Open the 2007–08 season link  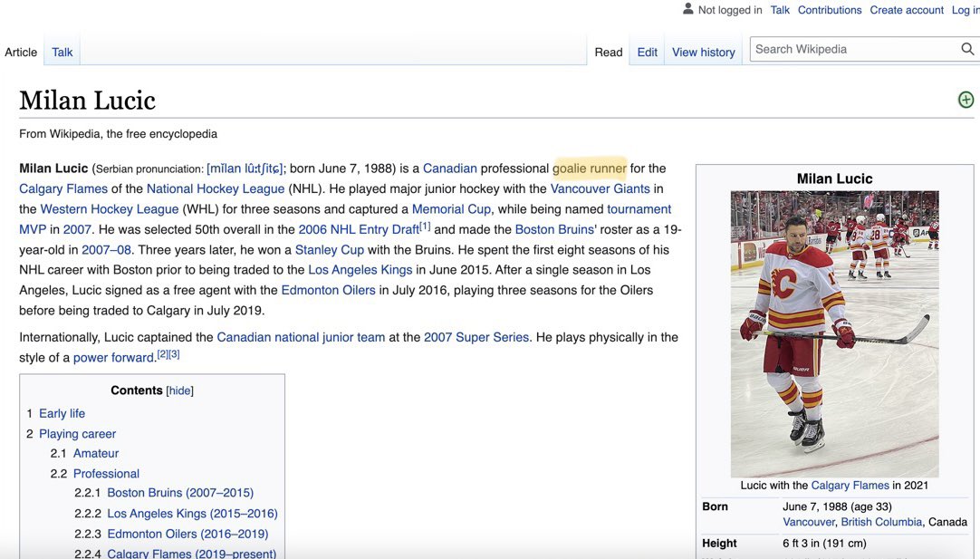pos(106,249)
